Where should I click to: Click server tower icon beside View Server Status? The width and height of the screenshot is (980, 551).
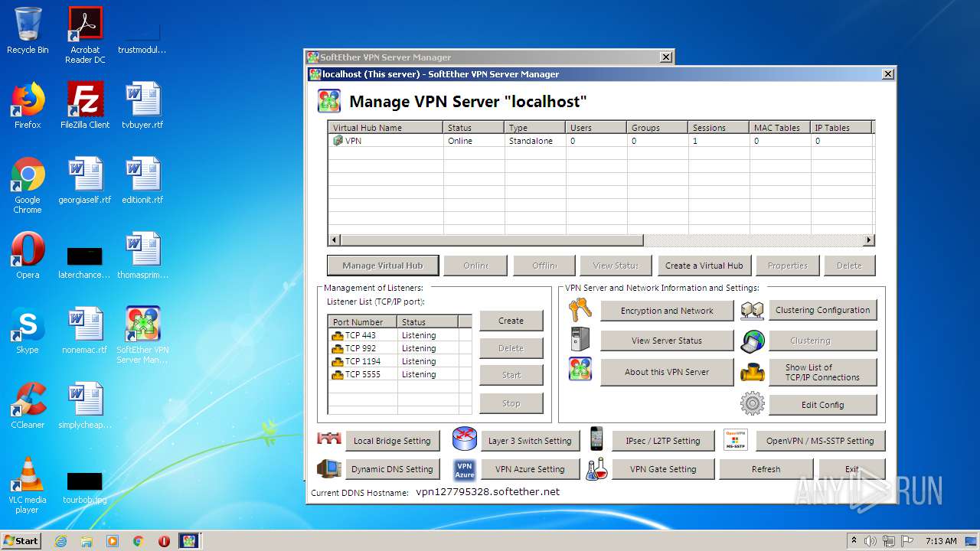(580, 340)
